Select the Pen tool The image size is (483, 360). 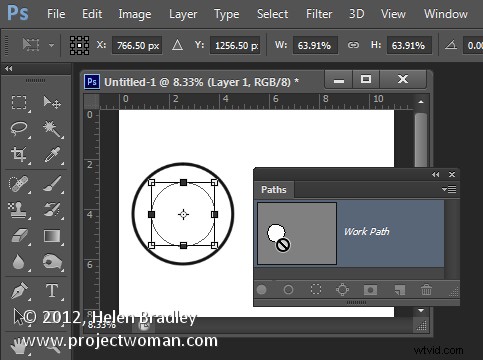coord(19,291)
